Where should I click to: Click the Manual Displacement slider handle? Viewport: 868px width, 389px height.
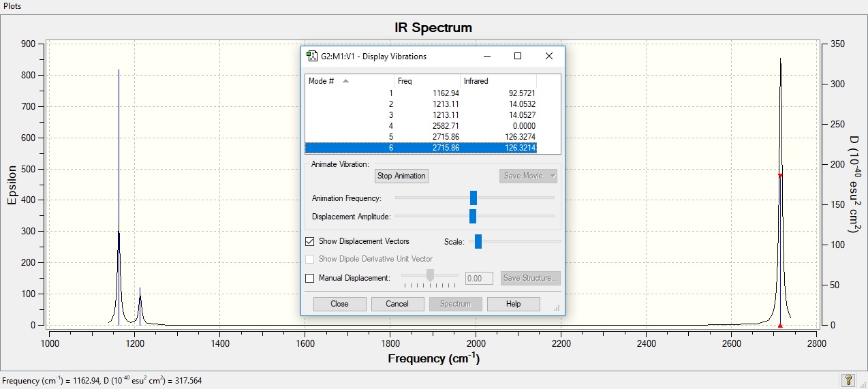click(x=430, y=275)
